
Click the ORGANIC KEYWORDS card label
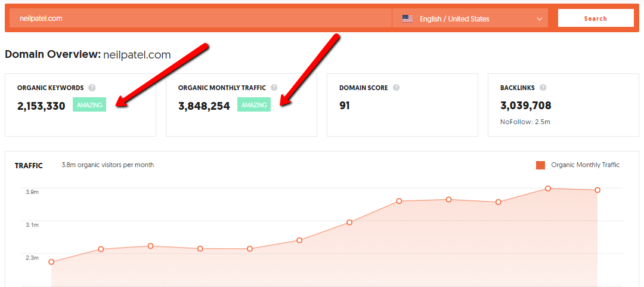tap(51, 88)
